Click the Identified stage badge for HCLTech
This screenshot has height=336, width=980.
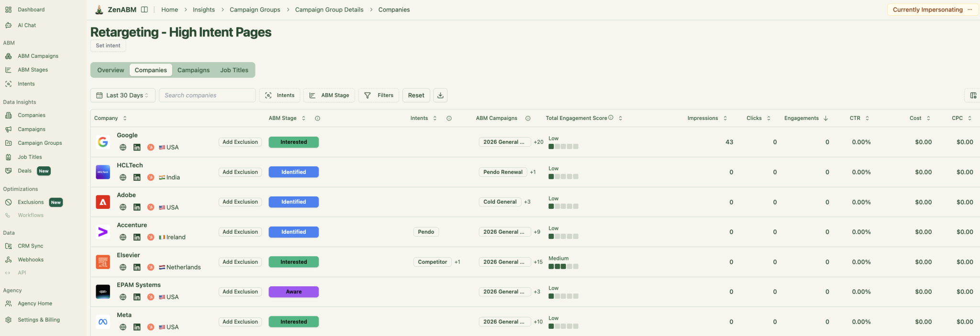coord(293,172)
